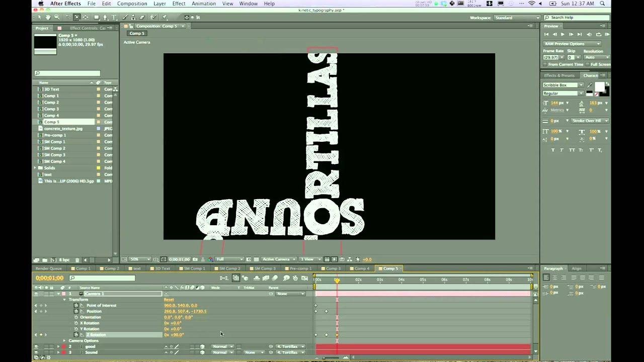The height and width of the screenshot is (362, 644).
Task: Open RAM Preview Options dropdown
Action: click(572, 44)
